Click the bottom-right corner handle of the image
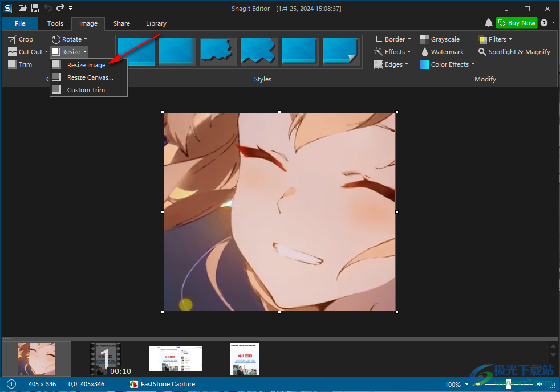This screenshot has height=392, width=560. click(397, 312)
